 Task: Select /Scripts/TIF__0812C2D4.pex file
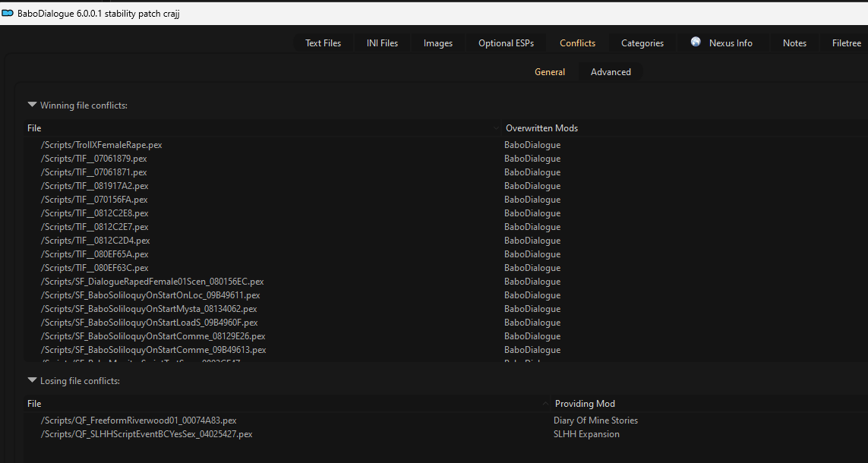[x=95, y=241]
